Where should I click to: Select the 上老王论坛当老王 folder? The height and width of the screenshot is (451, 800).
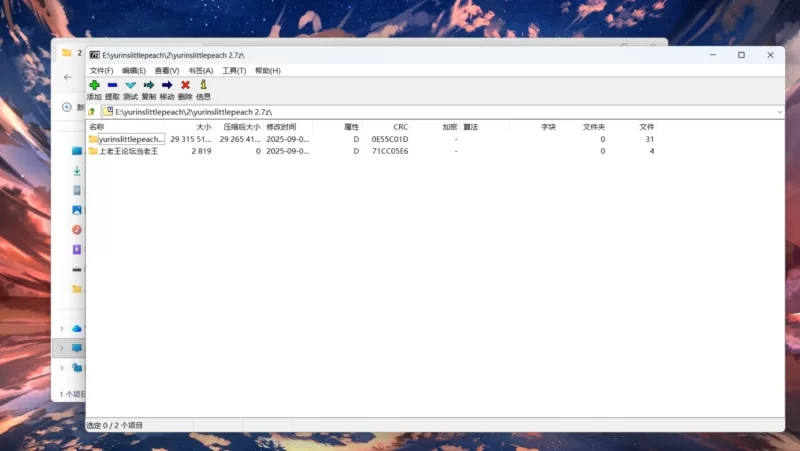pos(128,151)
